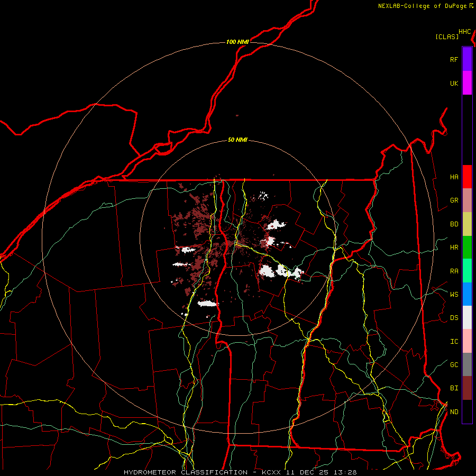This screenshot has height=476, width=476.
Task: Click the HYDROMETEOR CLASSIFICATION caption
Action: [186, 472]
